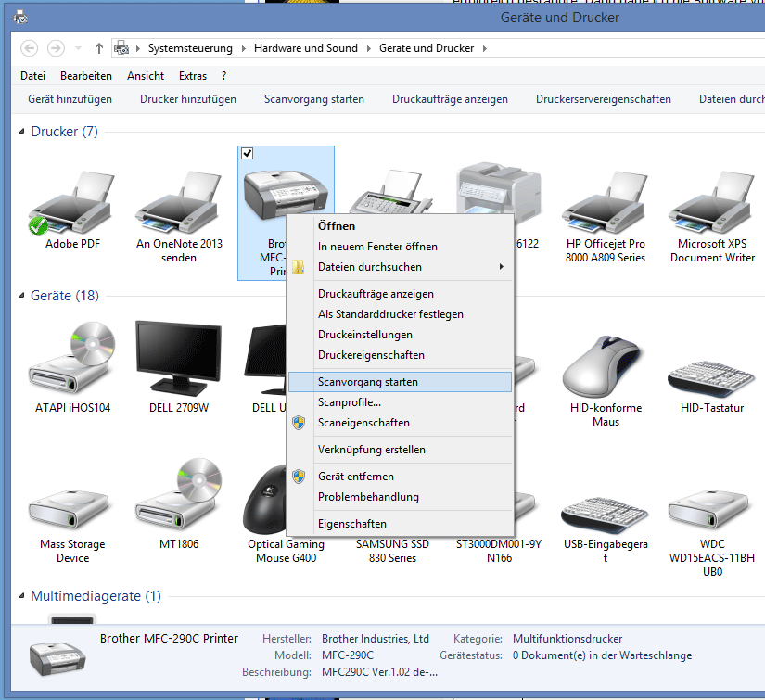Open the Datei menu
Viewport: 765px width, 700px height.
point(32,76)
